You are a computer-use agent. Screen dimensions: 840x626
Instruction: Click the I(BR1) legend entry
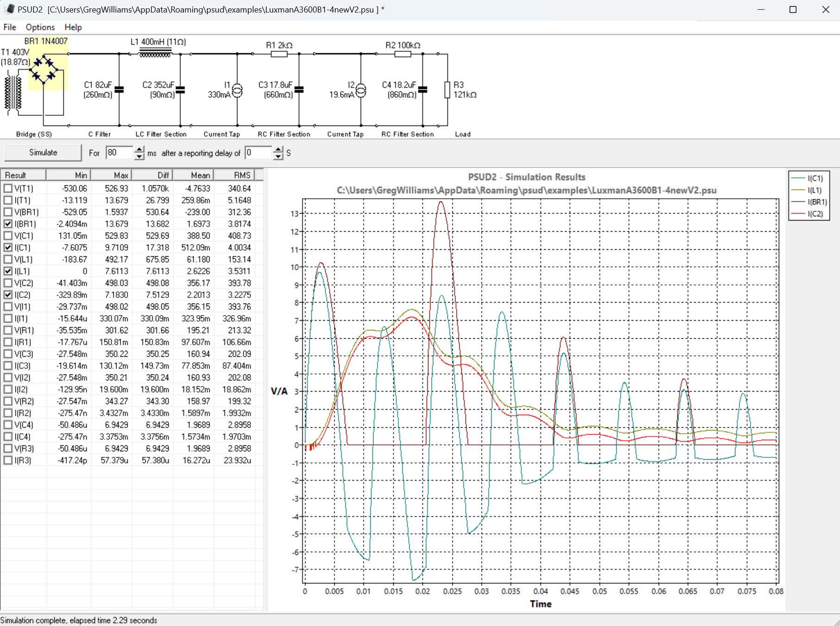pos(809,202)
